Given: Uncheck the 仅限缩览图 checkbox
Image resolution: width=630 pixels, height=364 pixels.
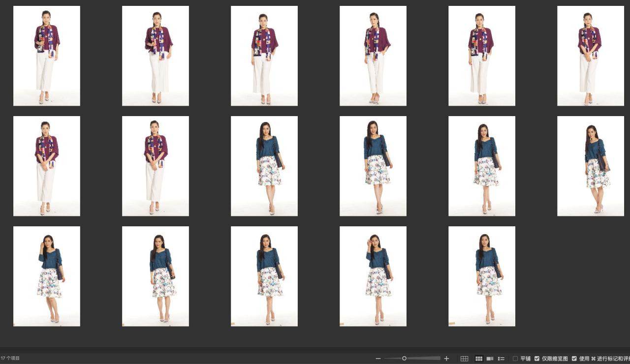Looking at the screenshot, I should [x=537, y=359].
